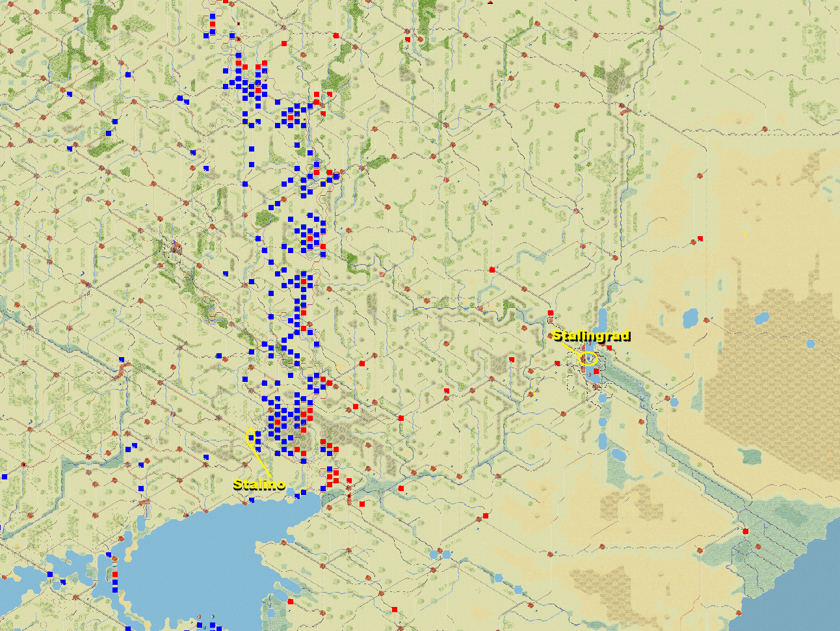840x631 pixels.
Task: Select the lone red unit on the desert edge northeast of Stalingrad
Action: (x=700, y=239)
